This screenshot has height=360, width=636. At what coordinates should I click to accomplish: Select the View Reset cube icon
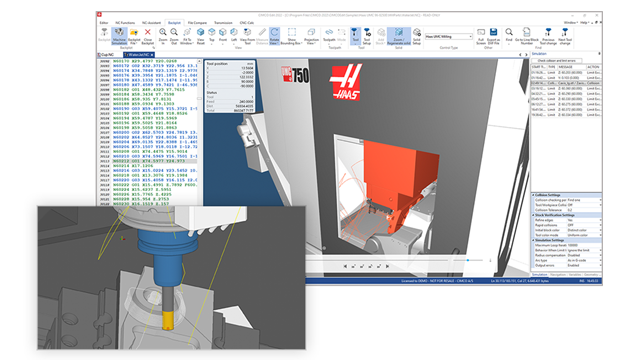[x=200, y=32]
